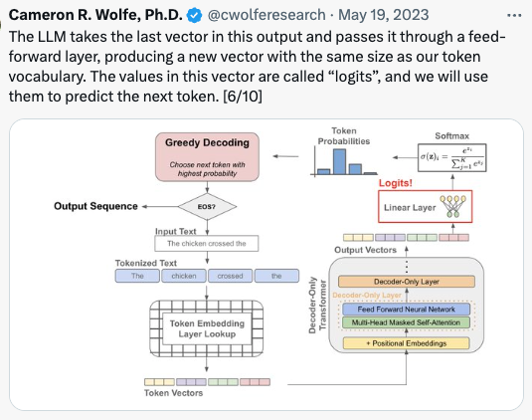The width and height of the screenshot is (532, 420).
Task: Open the three-dot more options menu
Action: click(x=514, y=16)
